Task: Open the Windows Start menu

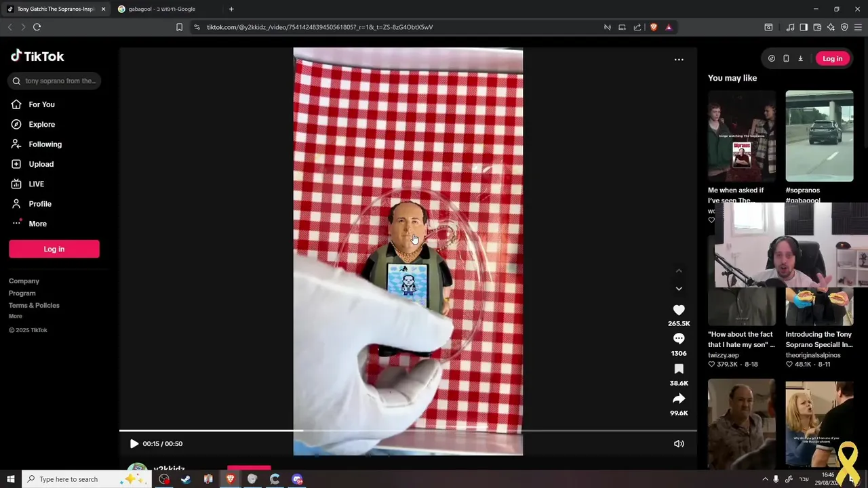Action: coord(10,479)
